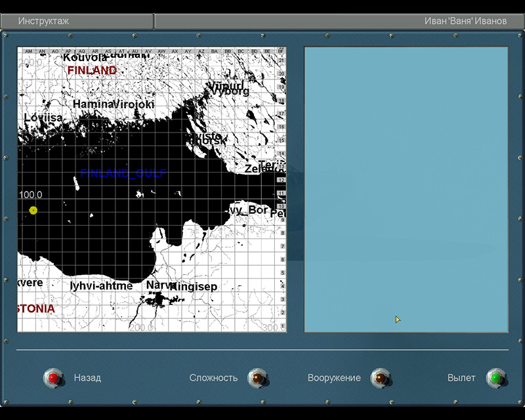
Task: Click the 100.0 scale label on map
Action: click(31, 195)
